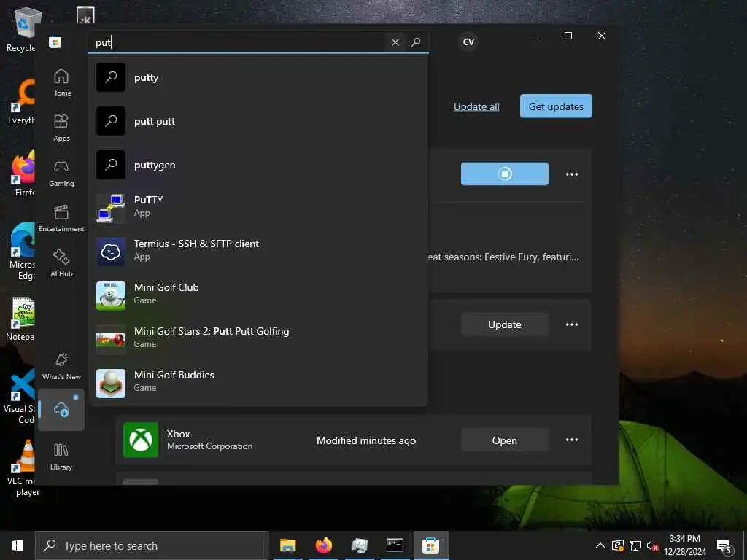Open Mini Golf Stars 2 result
The width and height of the screenshot is (747, 560).
[258, 338]
